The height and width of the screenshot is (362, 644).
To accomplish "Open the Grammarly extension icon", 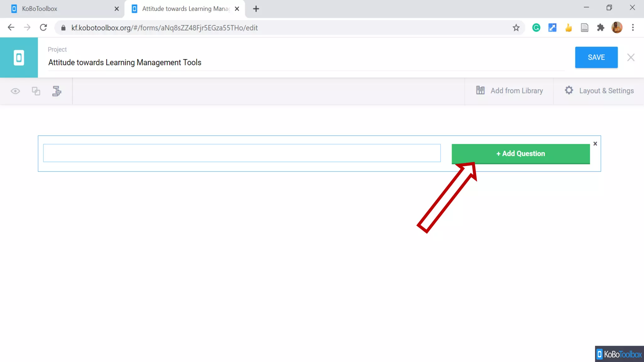I will tap(536, 28).
